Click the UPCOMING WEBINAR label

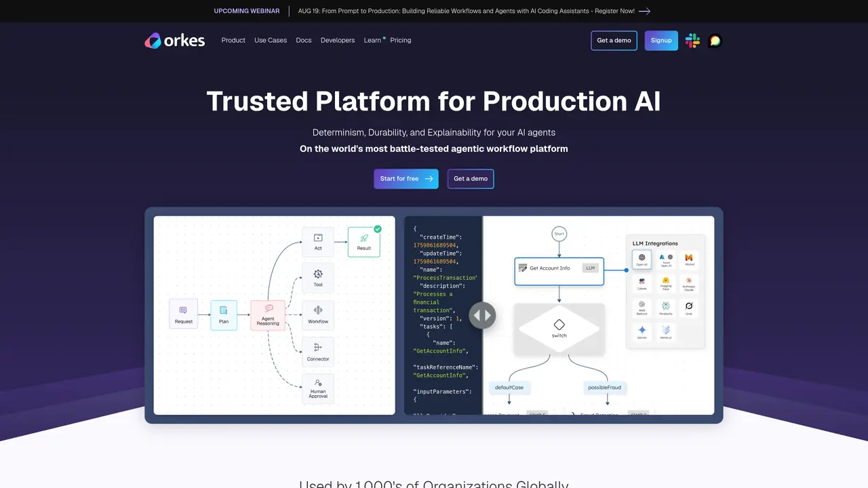point(246,11)
